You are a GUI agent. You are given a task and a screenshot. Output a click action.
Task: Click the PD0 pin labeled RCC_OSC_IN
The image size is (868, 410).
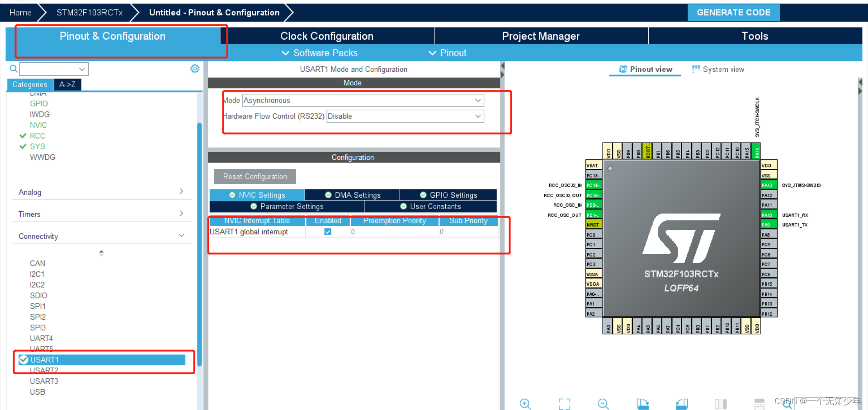594,205
